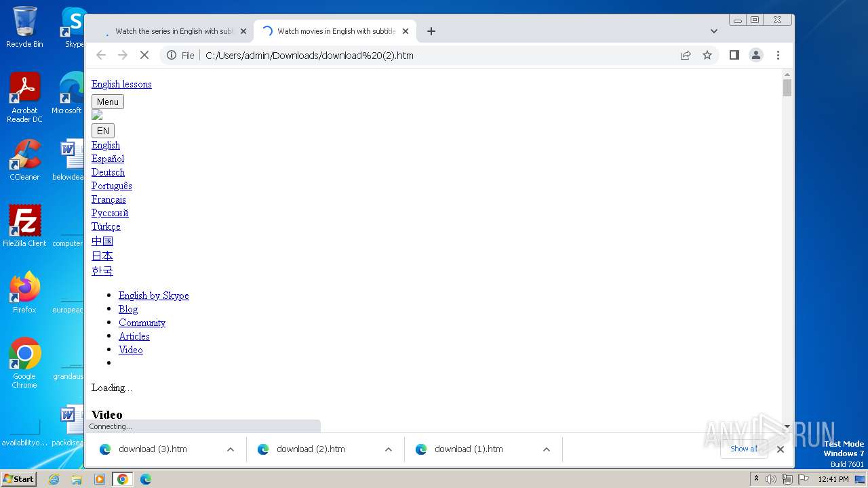Open Action Center flag tray icon
The width and height of the screenshot is (868, 488).
coord(802,479)
